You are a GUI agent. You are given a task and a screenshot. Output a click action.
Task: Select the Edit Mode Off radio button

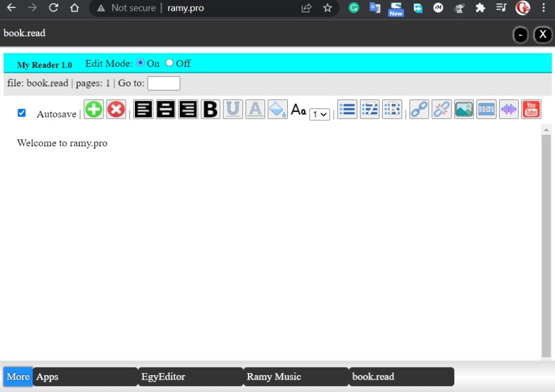(169, 62)
